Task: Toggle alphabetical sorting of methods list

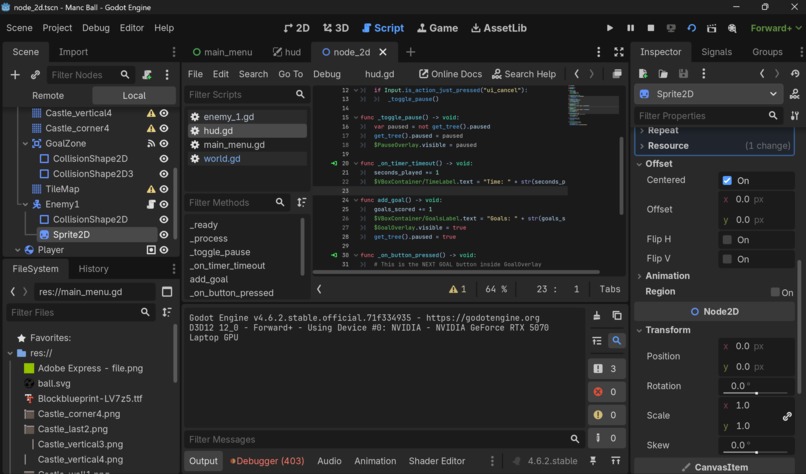Action: [302, 203]
